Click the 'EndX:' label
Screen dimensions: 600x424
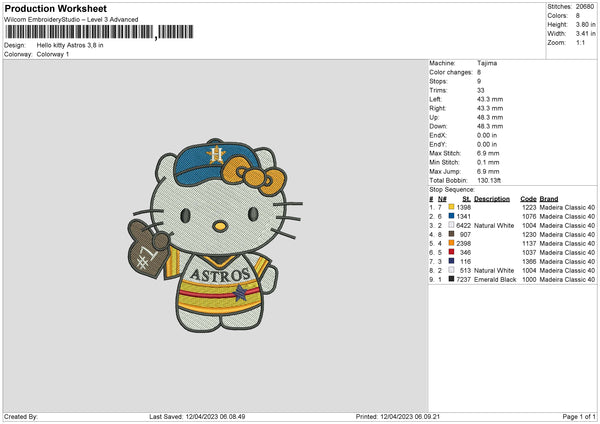438,135
